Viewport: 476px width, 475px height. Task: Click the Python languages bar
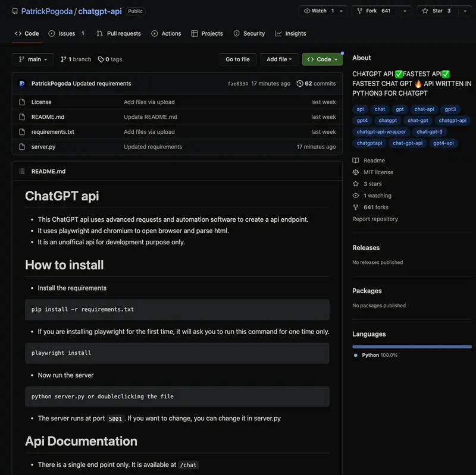[x=412, y=347]
